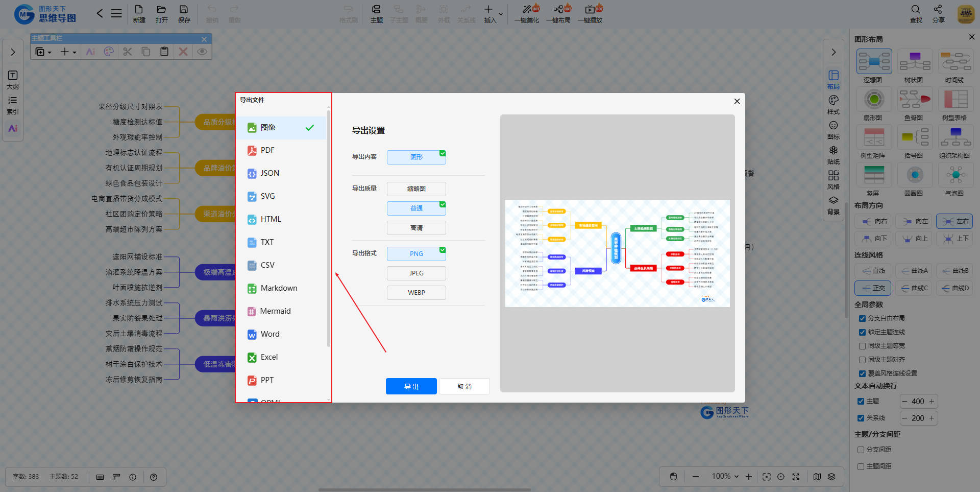Choose Markdown export format in list
The image size is (980, 492).
pyautogui.click(x=279, y=288)
